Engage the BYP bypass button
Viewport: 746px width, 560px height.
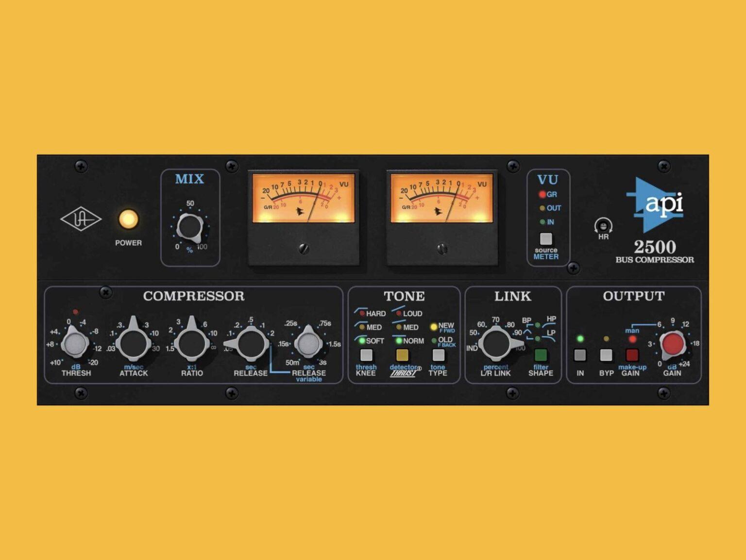pyautogui.click(x=606, y=355)
